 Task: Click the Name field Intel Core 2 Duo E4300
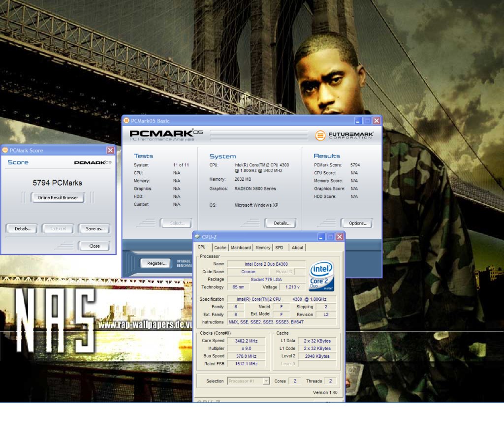click(x=266, y=264)
